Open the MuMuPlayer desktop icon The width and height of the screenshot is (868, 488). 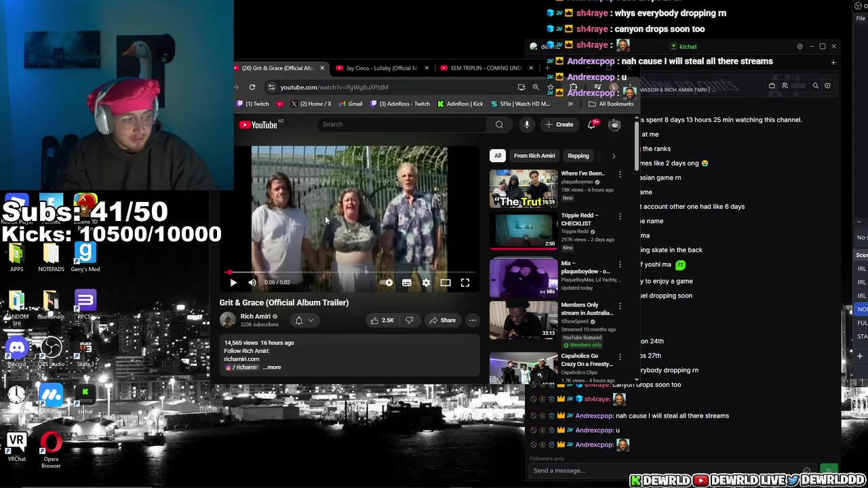click(x=51, y=399)
